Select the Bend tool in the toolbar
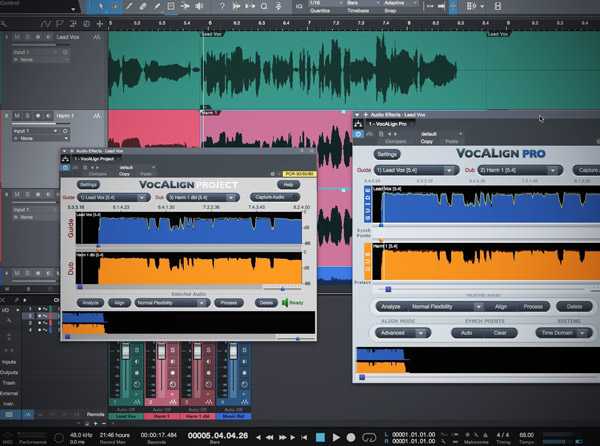Image resolution: width=600 pixels, height=446 pixels. pyautogui.click(x=185, y=6)
